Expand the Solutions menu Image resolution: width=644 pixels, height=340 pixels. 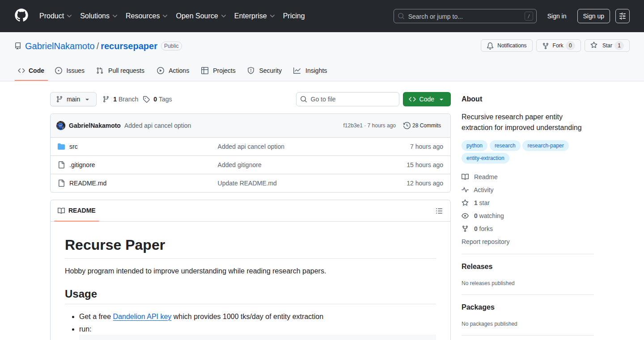(x=99, y=16)
